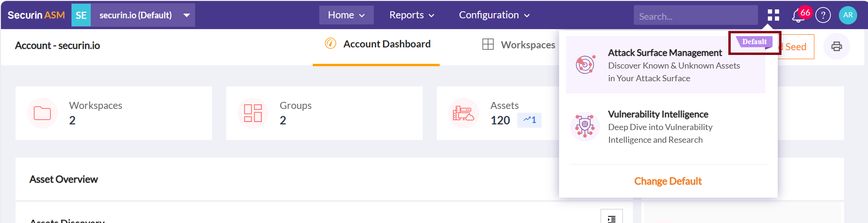
Task: Click the apps grid switcher icon
Action: (x=773, y=15)
